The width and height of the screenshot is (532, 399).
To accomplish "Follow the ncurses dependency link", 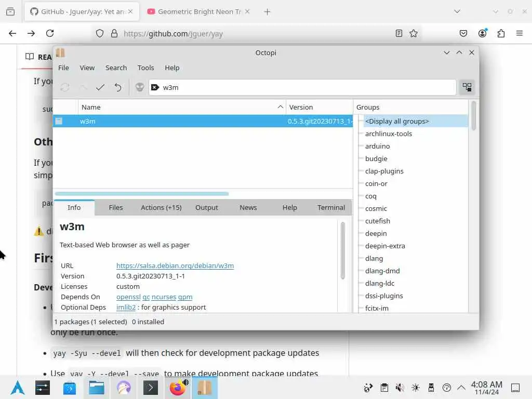I will pos(164,297).
